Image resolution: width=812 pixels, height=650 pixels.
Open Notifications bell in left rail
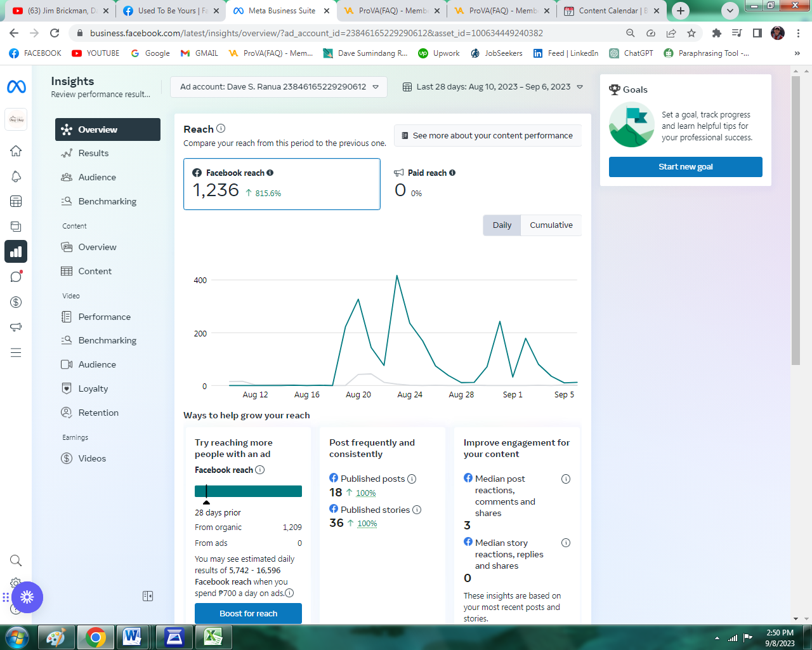click(16, 176)
